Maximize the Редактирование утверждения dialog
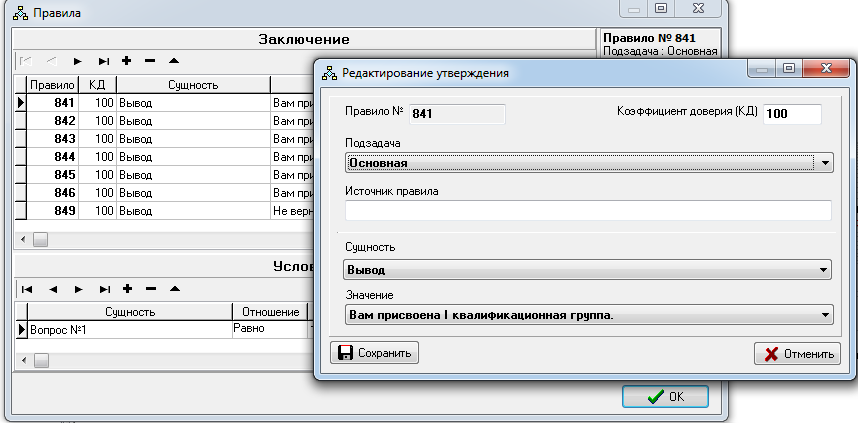The height and width of the screenshot is (423, 858). [789, 69]
